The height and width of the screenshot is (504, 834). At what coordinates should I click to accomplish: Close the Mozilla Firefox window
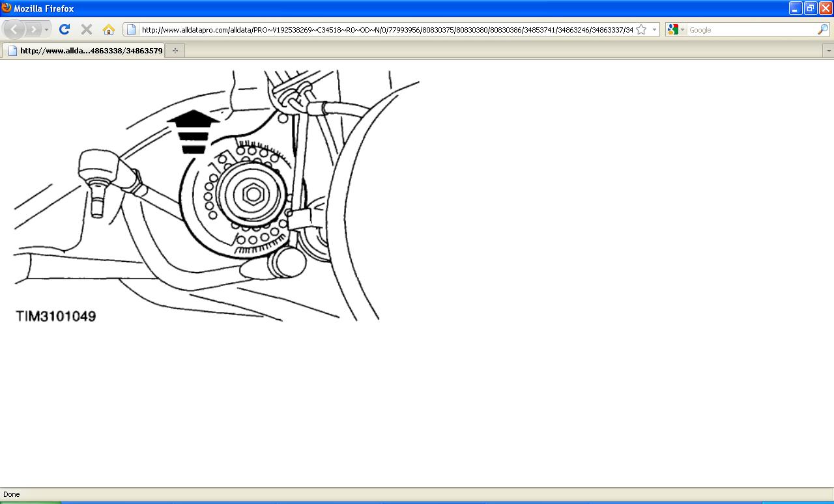click(x=825, y=8)
